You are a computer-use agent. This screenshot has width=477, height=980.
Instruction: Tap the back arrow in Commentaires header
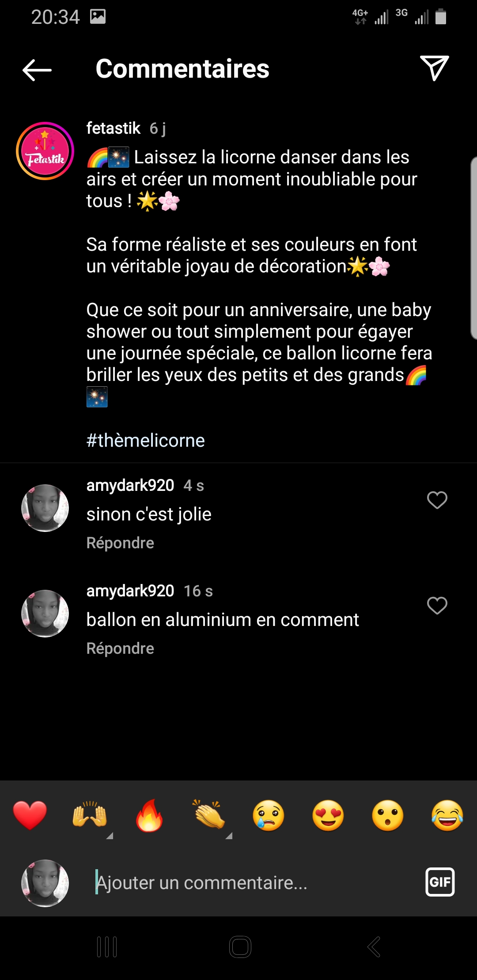37,70
